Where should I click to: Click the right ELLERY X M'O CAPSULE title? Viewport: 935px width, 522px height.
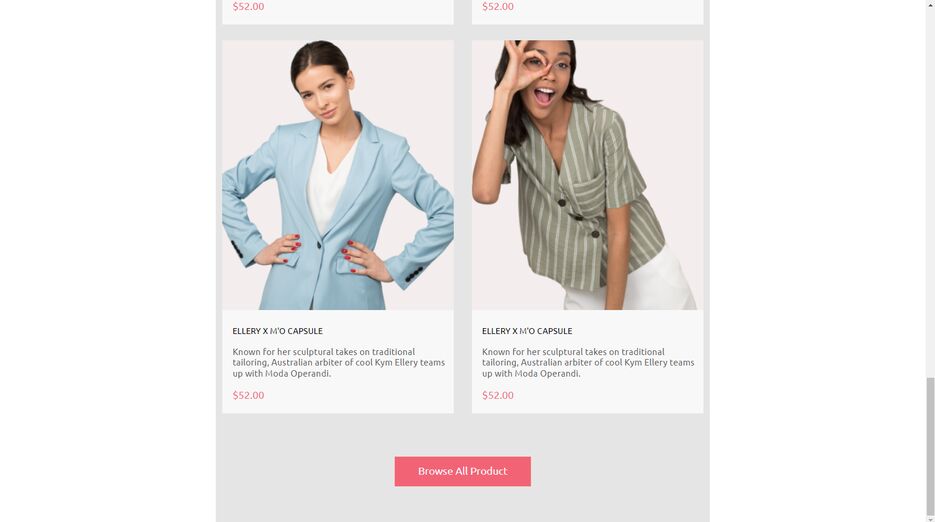[x=527, y=331]
